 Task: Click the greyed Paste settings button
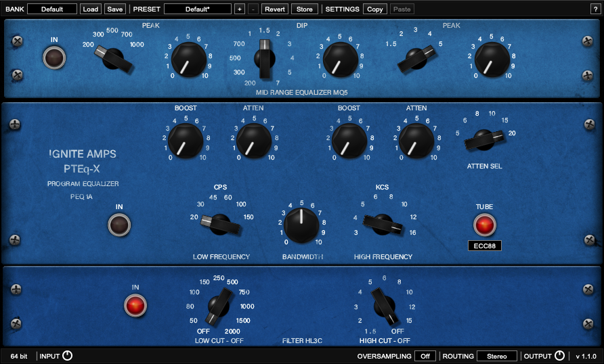coord(402,9)
